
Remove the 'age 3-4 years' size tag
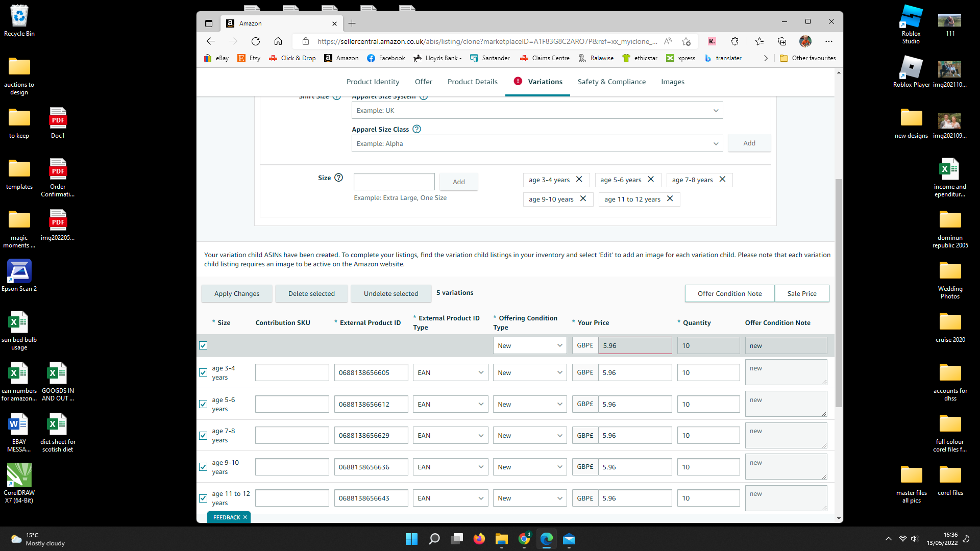579,180
